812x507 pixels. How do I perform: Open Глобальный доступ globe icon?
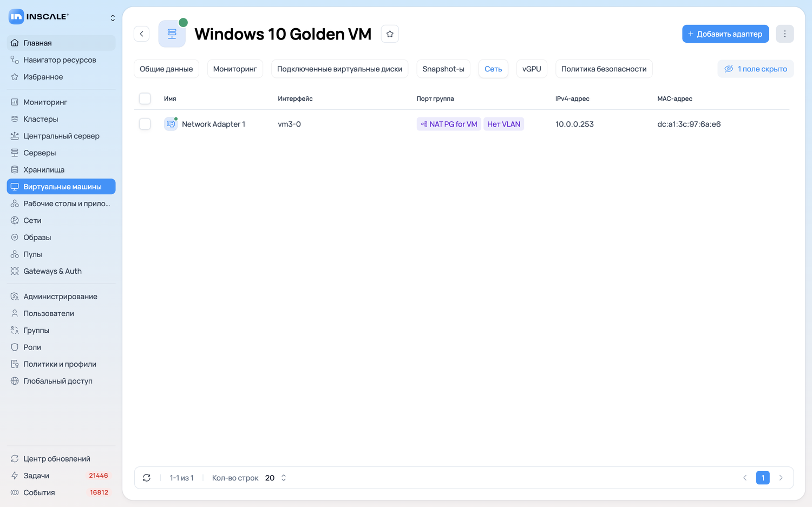[x=15, y=381]
